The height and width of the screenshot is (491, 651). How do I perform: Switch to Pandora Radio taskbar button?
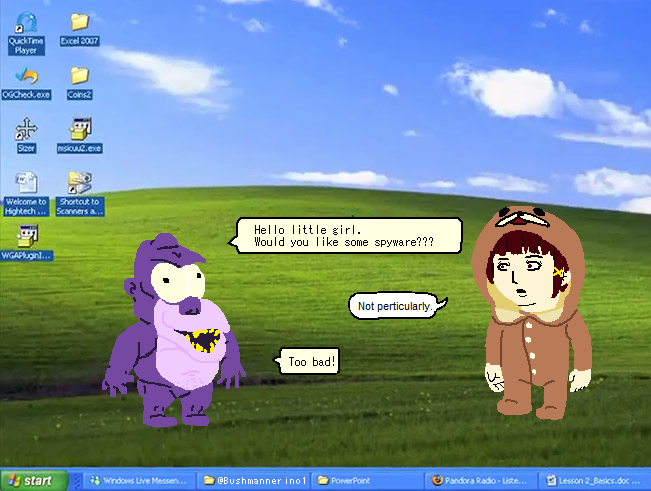coord(482,481)
